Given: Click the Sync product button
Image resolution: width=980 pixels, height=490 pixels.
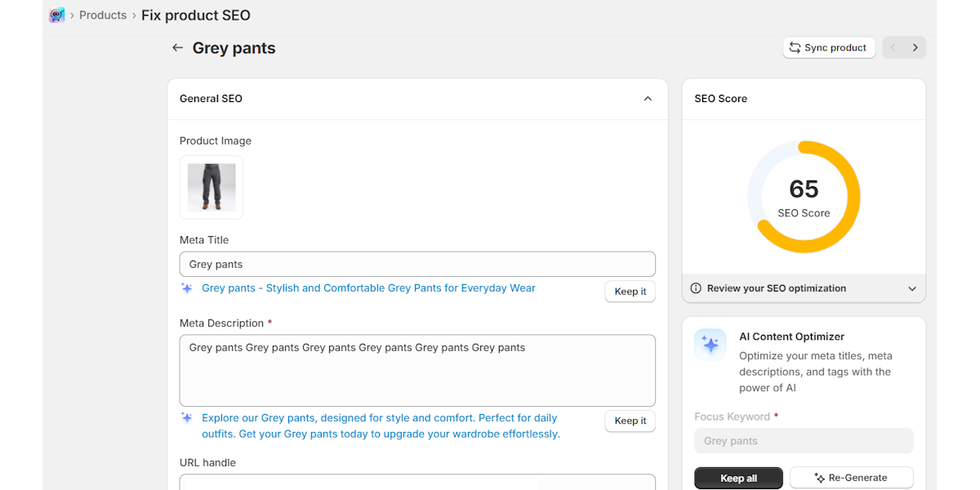Looking at the screenshot, I should tap(828, 48).
